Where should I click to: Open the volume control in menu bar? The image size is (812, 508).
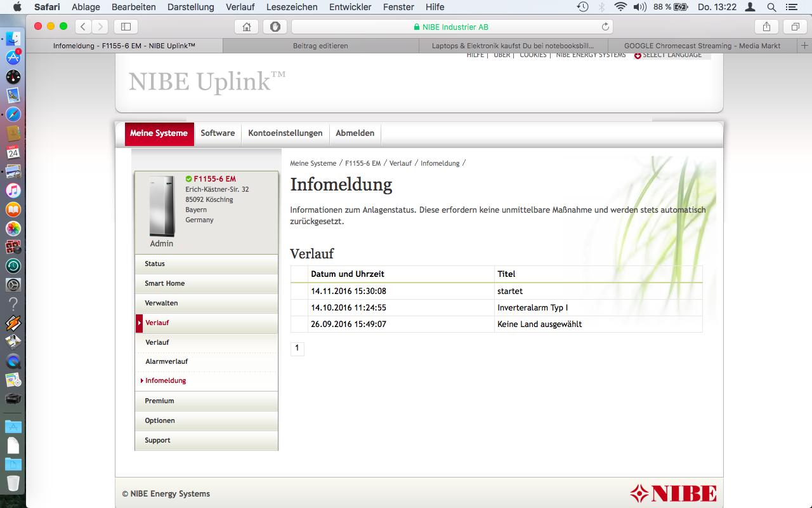click(x=639, y=7)
